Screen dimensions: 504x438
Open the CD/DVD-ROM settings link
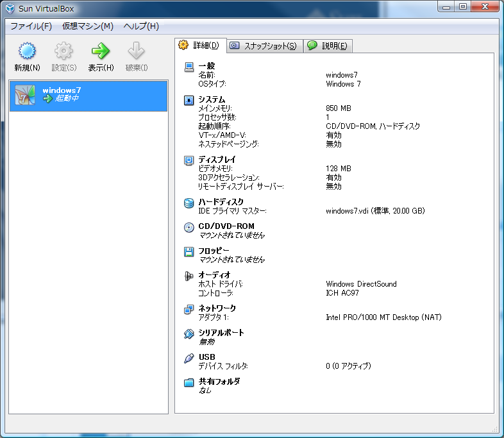coord(226,226)
